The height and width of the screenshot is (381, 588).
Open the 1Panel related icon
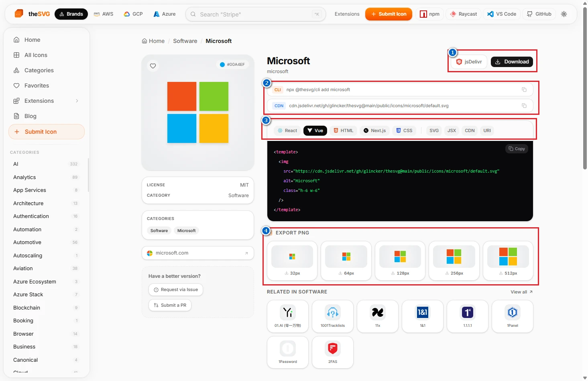coord(513,316)
